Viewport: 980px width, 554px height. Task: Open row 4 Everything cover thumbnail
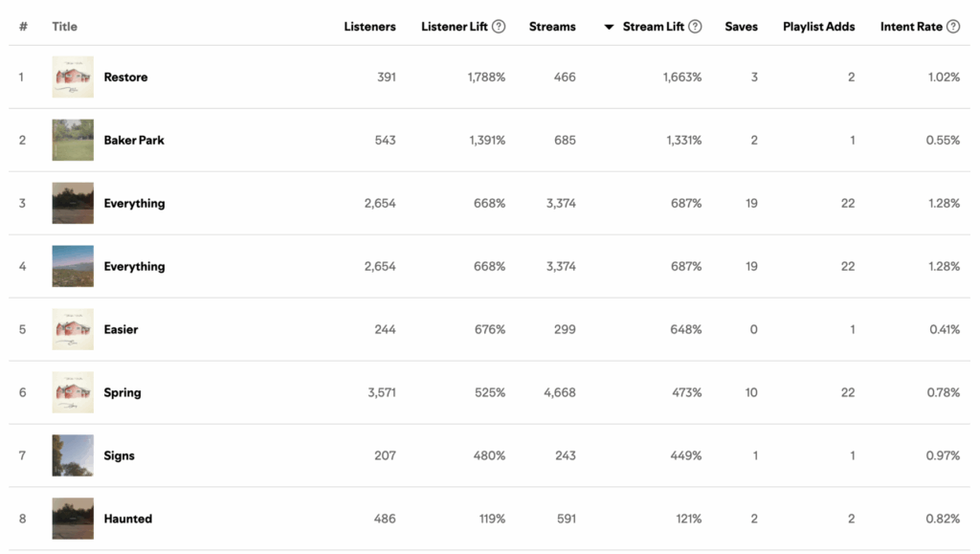pyautogui.click(x=73, y=266)
